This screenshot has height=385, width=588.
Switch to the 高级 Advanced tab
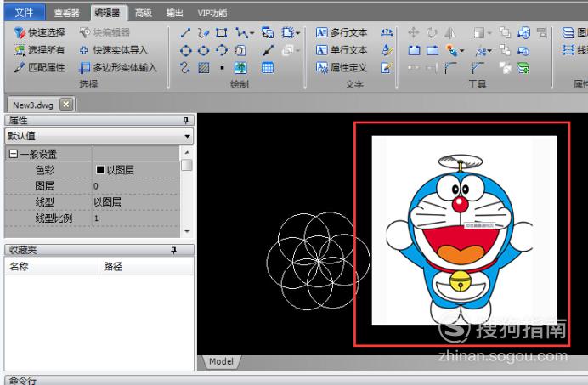pos(144,13)
